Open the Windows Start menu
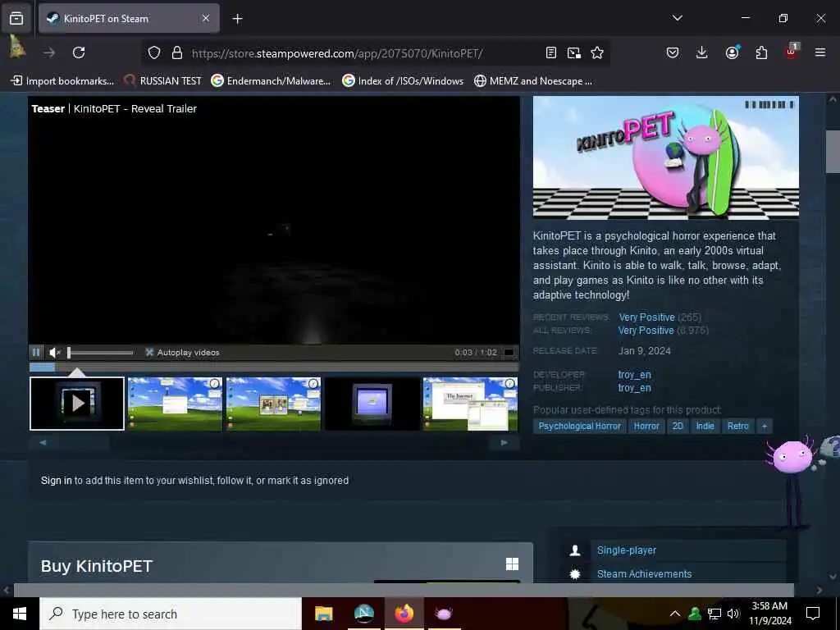This screenshot has height=630, width=840. 20,614
